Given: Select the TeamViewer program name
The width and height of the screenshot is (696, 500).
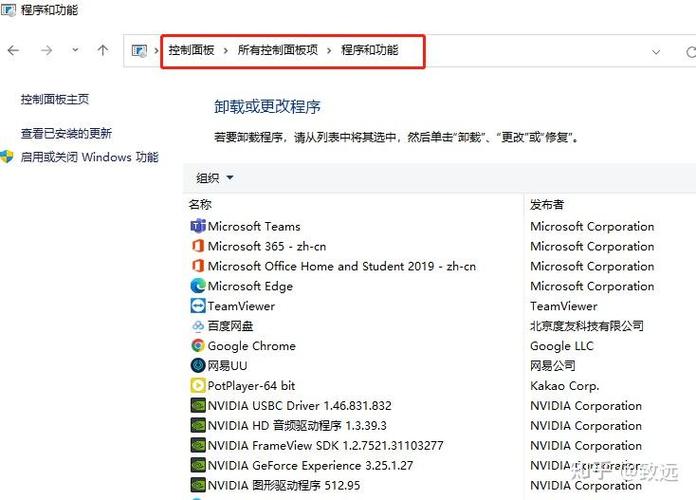Looking at the screenshot, I should tap(241, 306).
